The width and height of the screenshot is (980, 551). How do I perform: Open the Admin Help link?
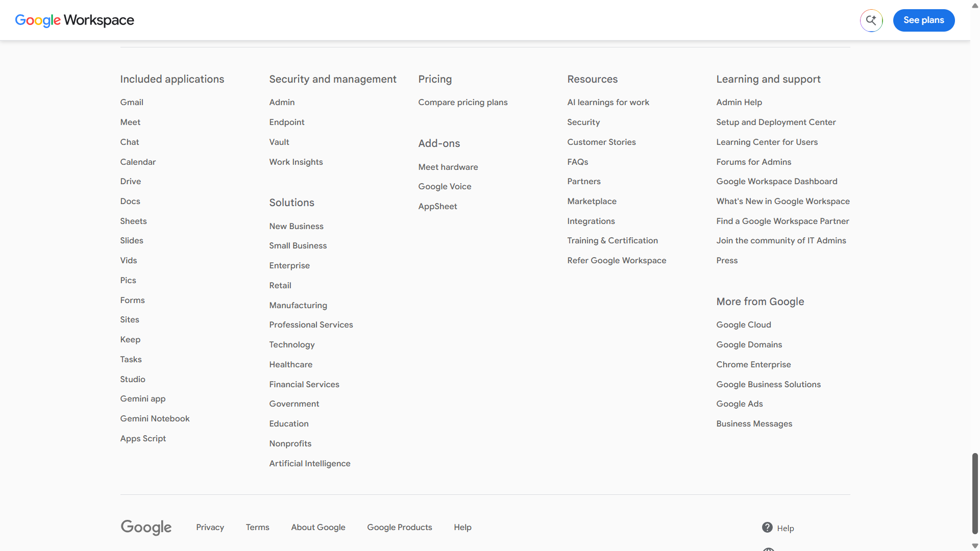click(x=739, y=103)
